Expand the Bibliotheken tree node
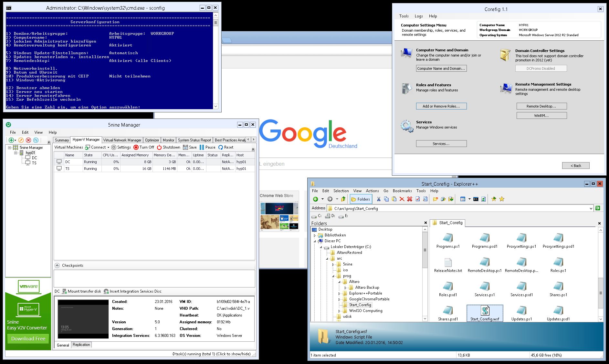The image size is (609, 364). [x=315, y=235]
